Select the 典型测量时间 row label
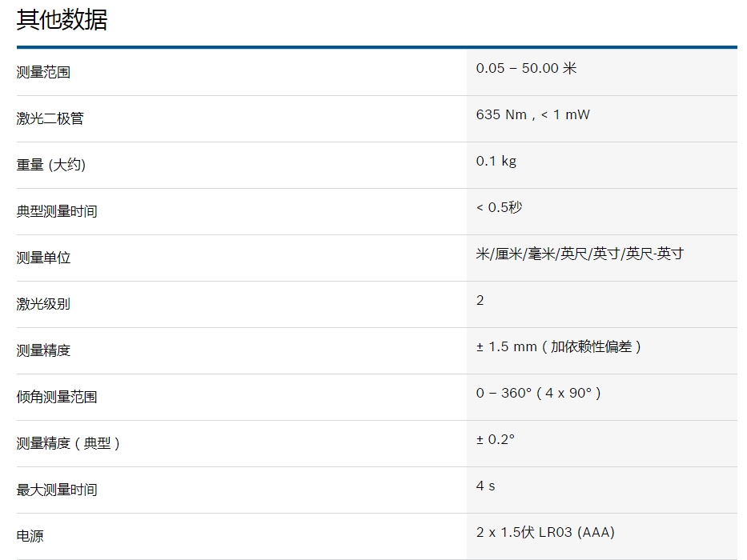 click(57, 211)
